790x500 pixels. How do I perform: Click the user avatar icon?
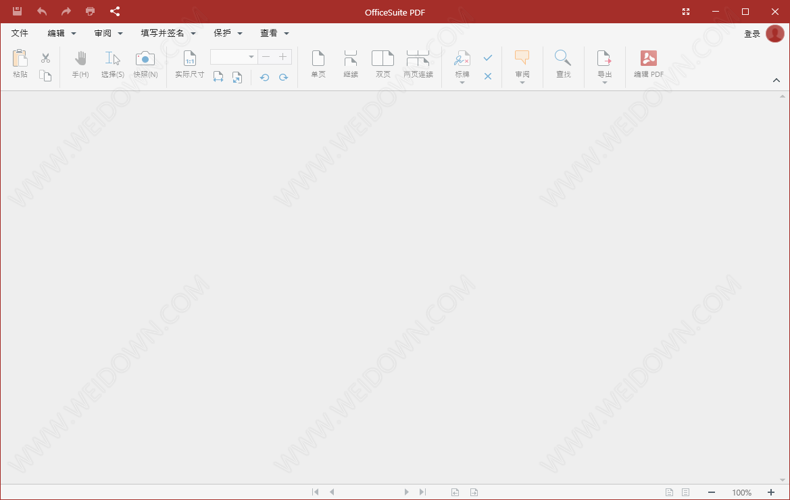[x=775, y=34]
